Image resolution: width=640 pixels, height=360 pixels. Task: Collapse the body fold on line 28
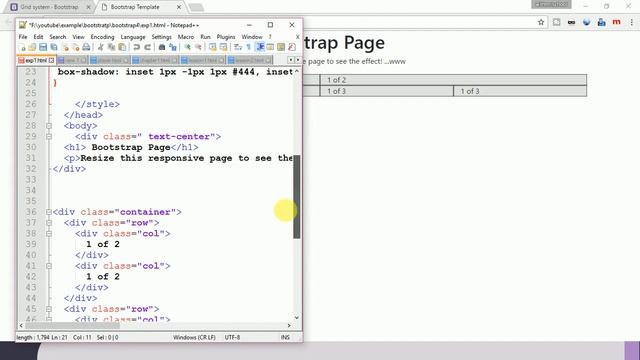pos(49,126)
